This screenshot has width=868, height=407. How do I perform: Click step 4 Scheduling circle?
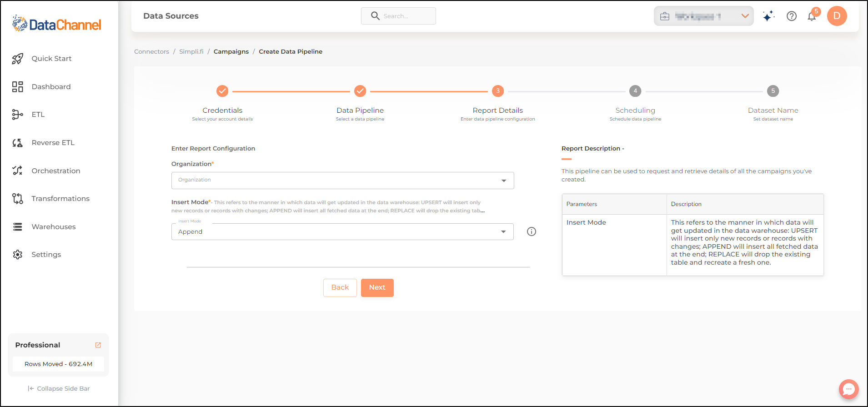[x=635, y=91]
